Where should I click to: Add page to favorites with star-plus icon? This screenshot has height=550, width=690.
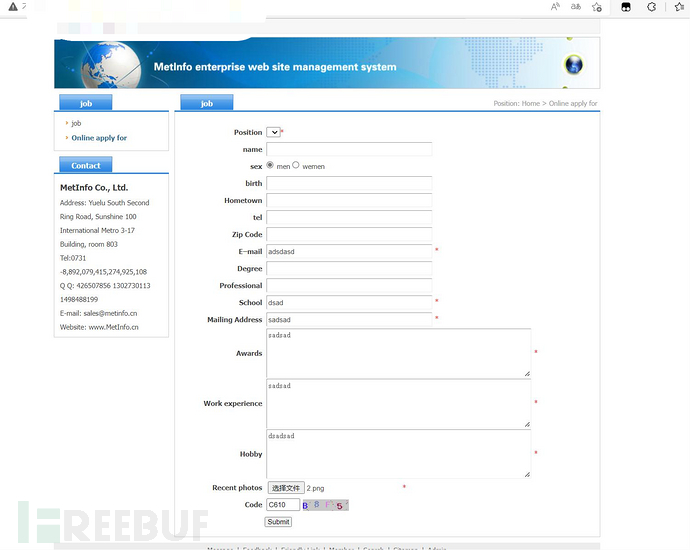[597, 7]
